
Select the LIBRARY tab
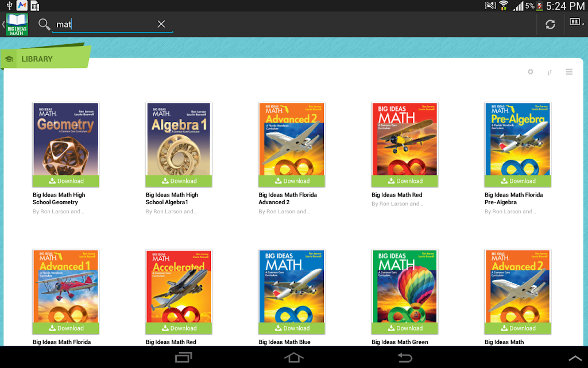coord(45,59)
